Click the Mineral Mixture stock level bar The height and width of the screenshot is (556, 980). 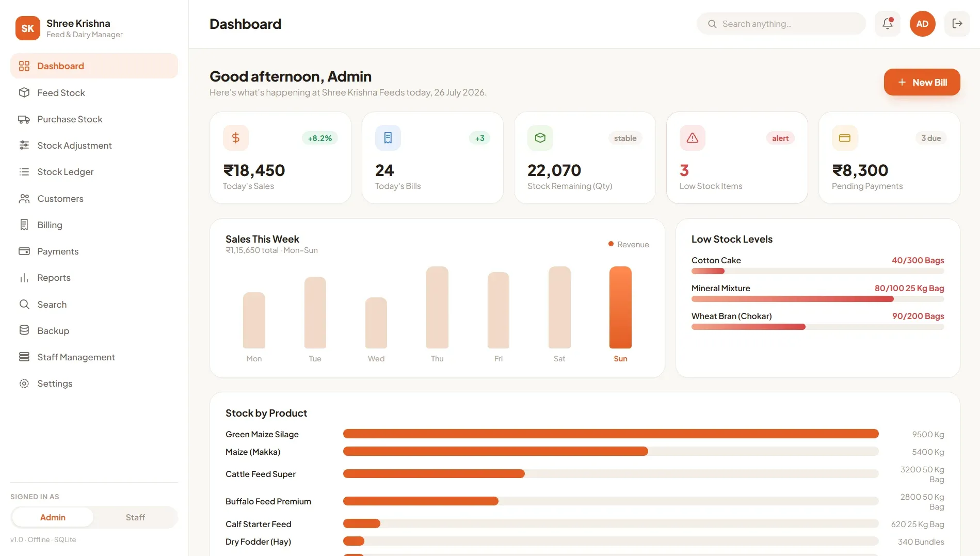point(818,299)
